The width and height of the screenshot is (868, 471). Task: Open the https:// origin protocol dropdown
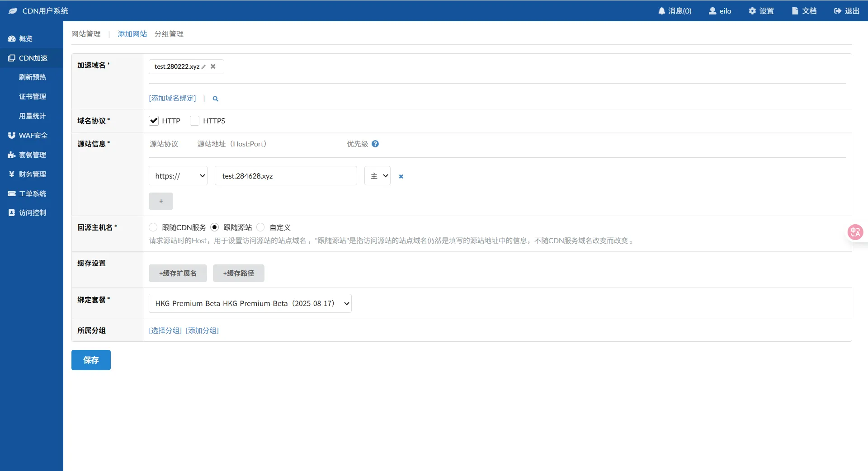pyautogui.click(x=178, y=176)
